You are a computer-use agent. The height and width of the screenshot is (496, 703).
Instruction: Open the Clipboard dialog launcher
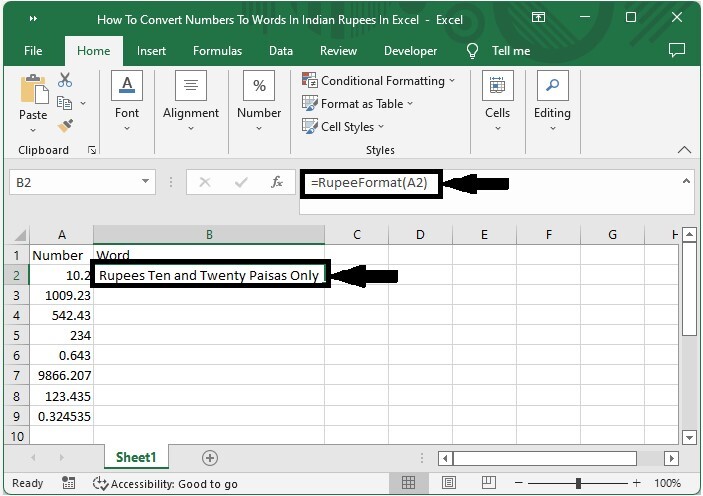pyautogui.click(x=92, y=150)
